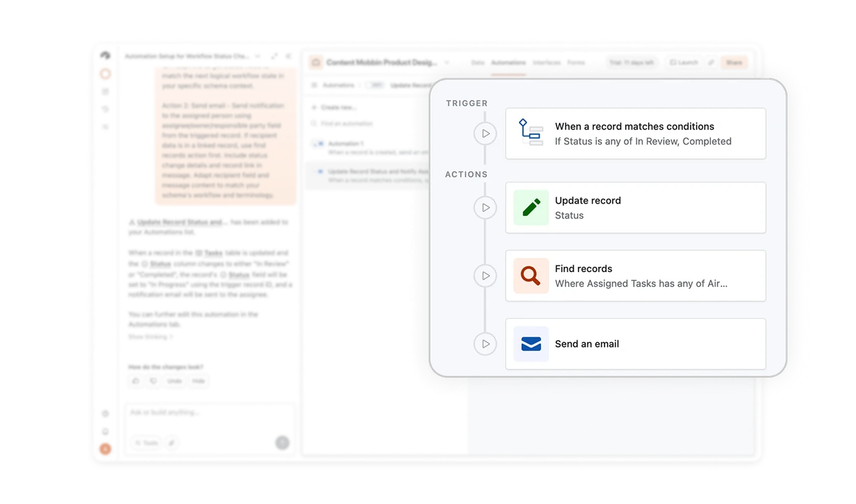Click the link icon next to Launch
The width and height of the screenshot is (856, 504).
(711, 63)
